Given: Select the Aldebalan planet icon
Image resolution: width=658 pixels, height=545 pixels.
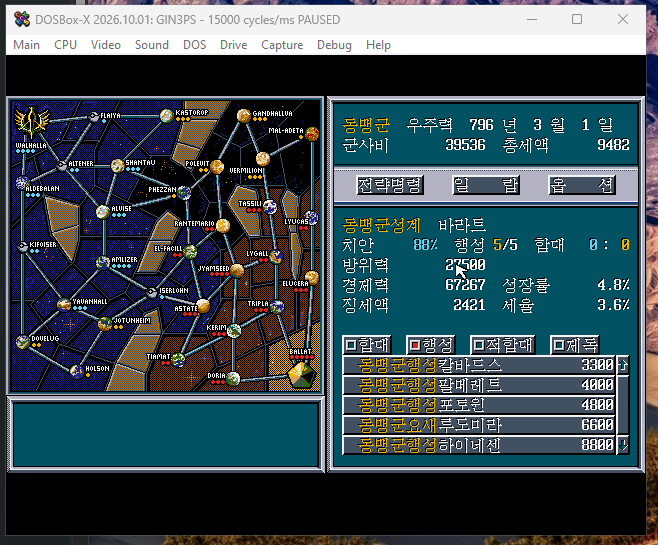Looking at the screenshot, I should point(22,183).
